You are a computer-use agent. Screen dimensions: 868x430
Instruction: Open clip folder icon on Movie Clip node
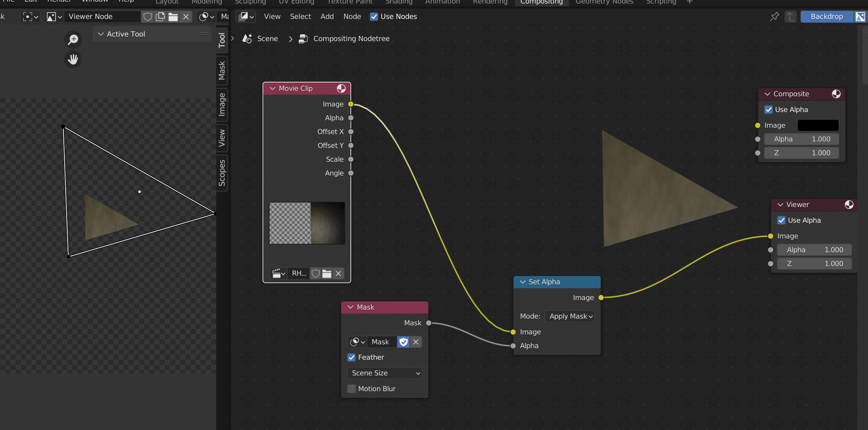(327, 273)
